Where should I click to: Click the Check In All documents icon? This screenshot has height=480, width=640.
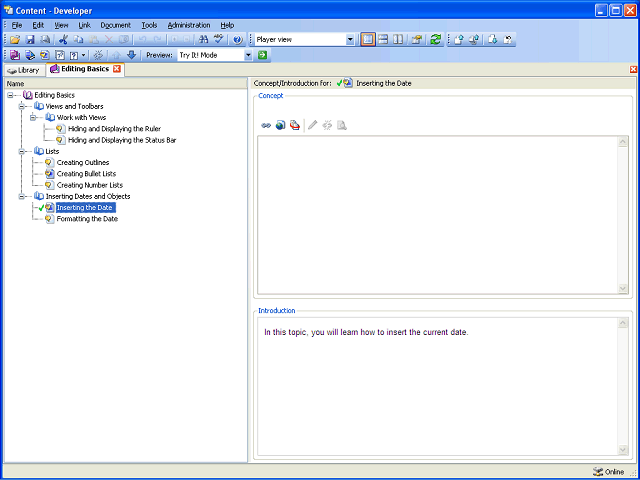coord(474,40)
